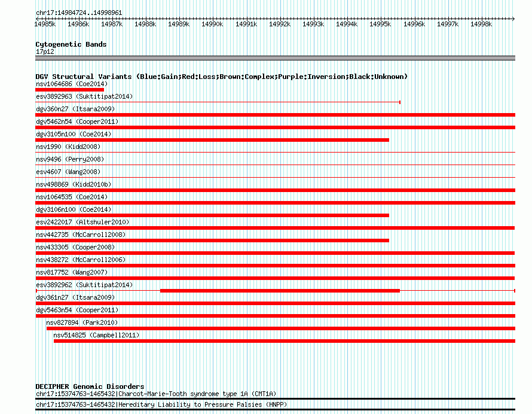
Task: Click the red bar under nsv514825
Action: click(x=285, y=341)
